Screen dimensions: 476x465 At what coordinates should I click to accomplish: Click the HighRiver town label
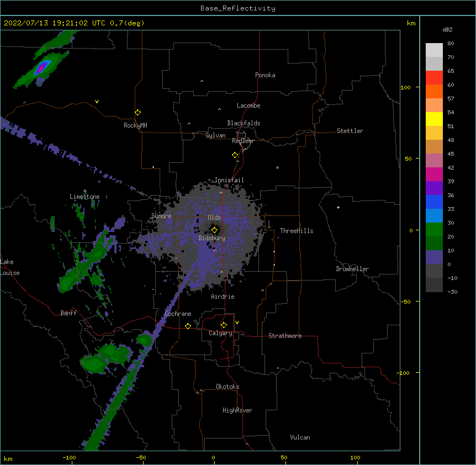pos(237,410)
